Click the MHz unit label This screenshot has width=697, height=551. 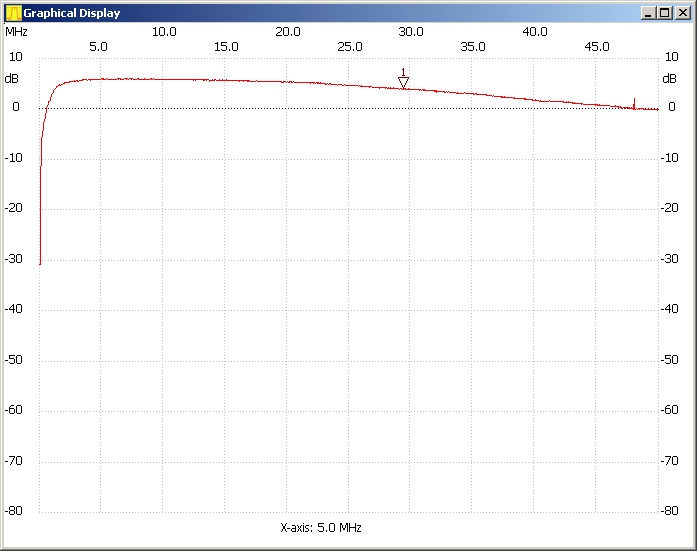coord(17,31)
